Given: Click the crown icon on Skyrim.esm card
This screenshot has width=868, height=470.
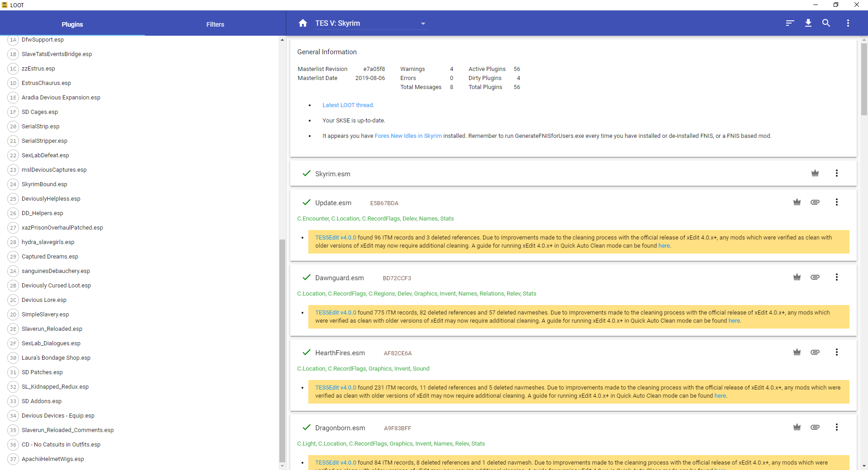Looking at the screenshot, I should pyautogui.click(x=815, y=173).
